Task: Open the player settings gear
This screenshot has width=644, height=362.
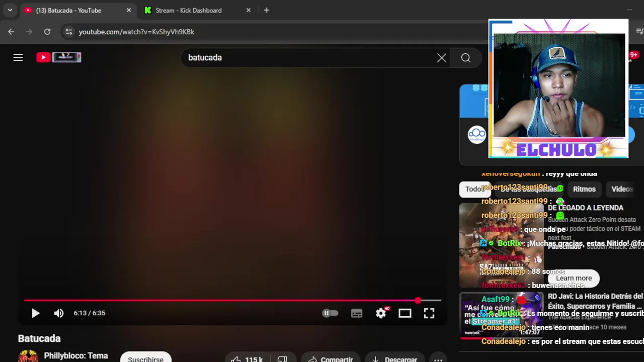Action: 381,313
